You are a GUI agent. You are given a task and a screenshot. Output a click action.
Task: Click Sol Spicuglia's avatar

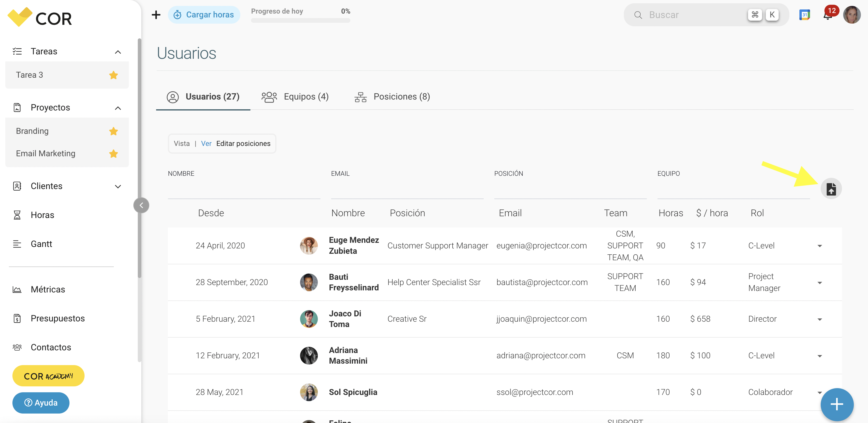[x=309, y=392]
